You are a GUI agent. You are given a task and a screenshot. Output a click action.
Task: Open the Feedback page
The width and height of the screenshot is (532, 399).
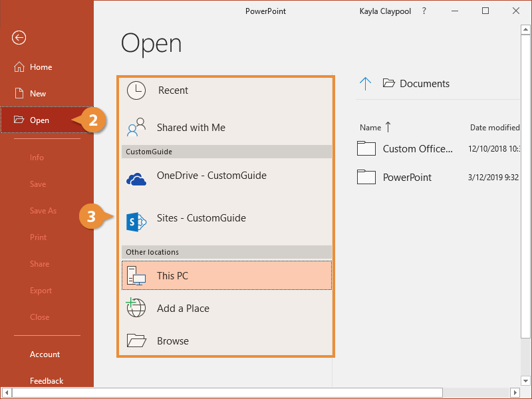coord(46,380)
